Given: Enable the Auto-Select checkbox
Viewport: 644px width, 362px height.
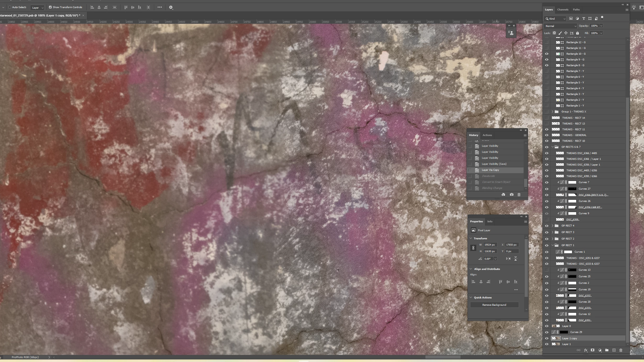Looking at the screenshot, I should click(10, 7).
